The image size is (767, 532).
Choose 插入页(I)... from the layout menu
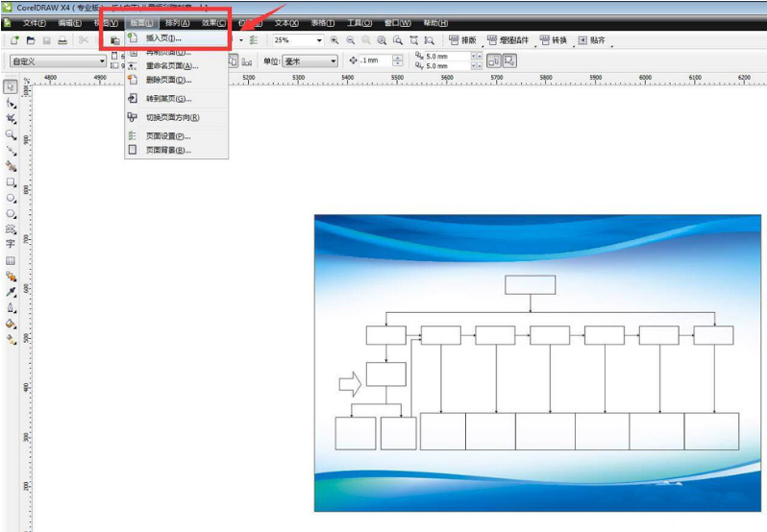click(177, 38)
